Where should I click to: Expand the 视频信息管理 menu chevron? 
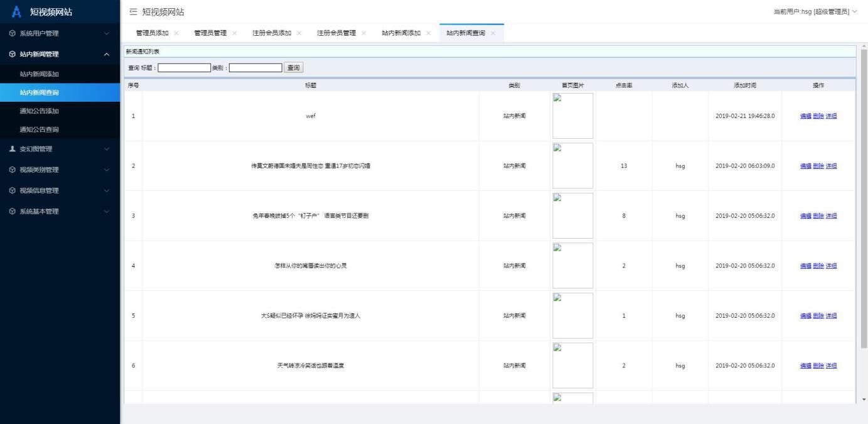(x=107, y=190)
